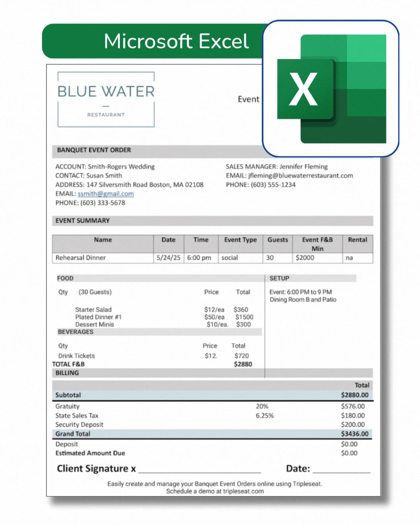The image size is (420, 525).
Task: Open the ssmith@gmail.com email link
Action: tap(105, 194)
